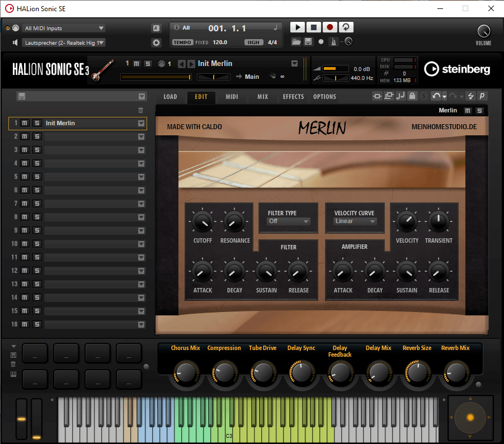Screen dimensions: 504x444
Task: Switch to the EDIT tab
Action: pyautogui.click(x=201, y=97)
